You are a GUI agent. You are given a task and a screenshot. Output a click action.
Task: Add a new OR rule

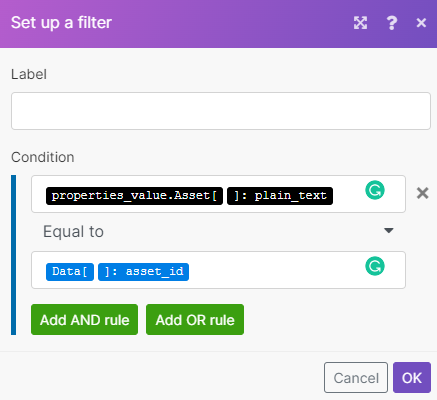[195, 320]
